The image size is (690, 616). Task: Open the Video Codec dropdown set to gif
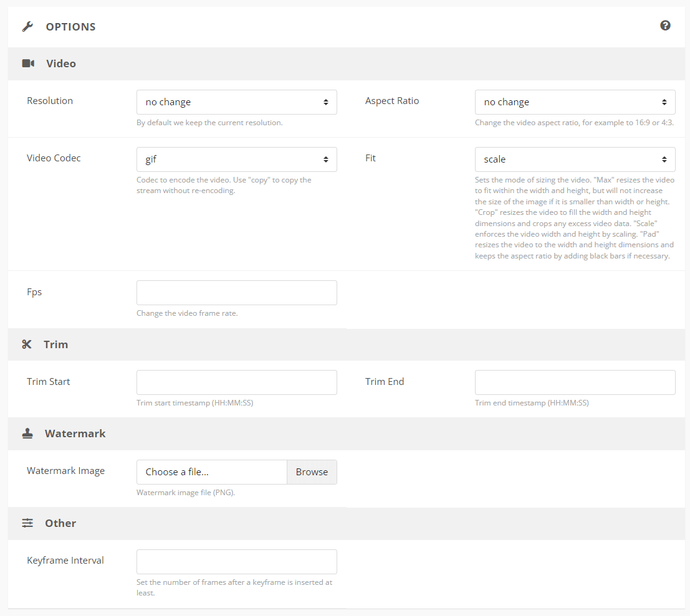click(236, 159)
